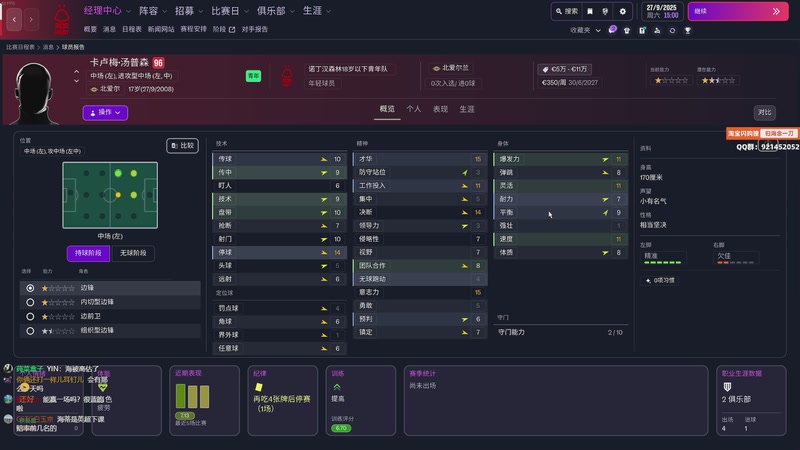Click the 96 rating badge

pos(158,63)
